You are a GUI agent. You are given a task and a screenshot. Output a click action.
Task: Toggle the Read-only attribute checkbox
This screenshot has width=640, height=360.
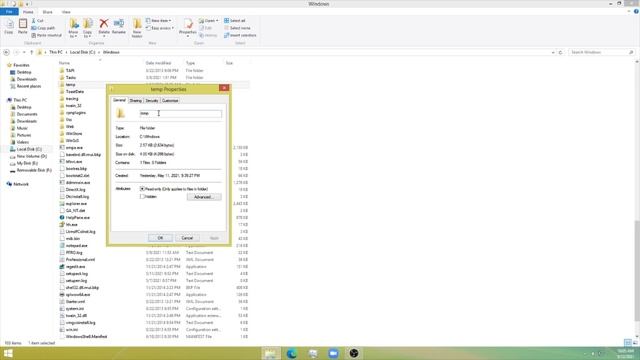point(142,189)
